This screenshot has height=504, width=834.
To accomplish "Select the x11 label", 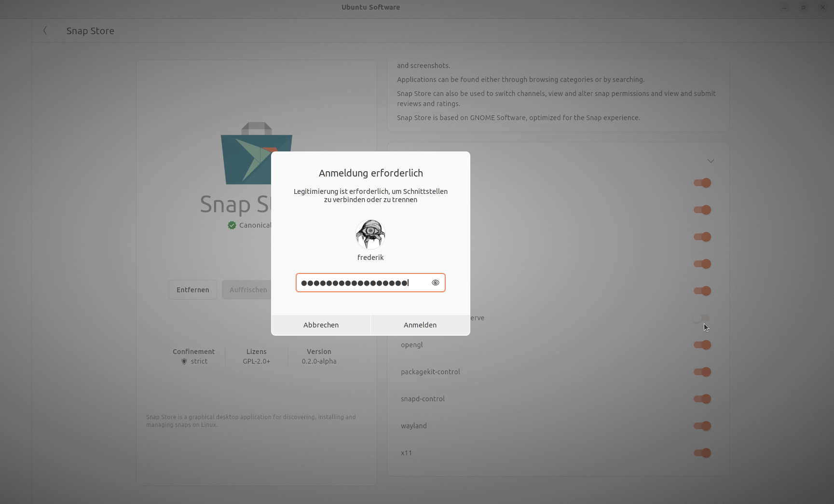I will [406, 453].
